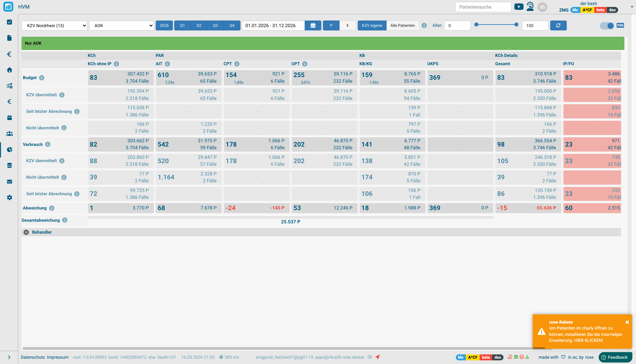Click the db avatar icon
Viewport: 636px width, 364px height.
[x=542, y=7]
